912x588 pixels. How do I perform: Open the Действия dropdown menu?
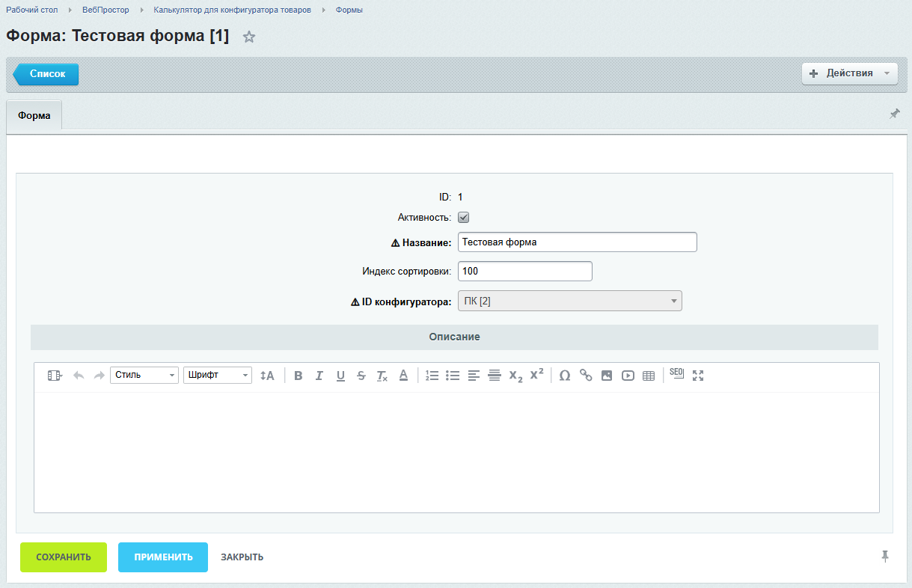tap(850, 73)
